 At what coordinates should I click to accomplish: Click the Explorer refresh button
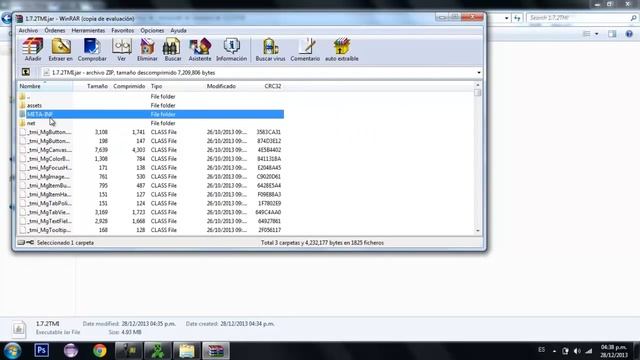click(x=517, y=18)
